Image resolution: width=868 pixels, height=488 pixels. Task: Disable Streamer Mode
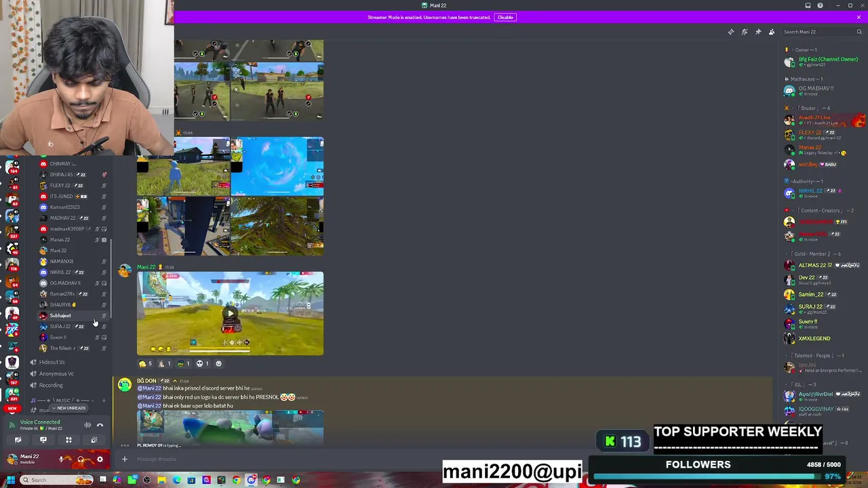pos(505,17)
